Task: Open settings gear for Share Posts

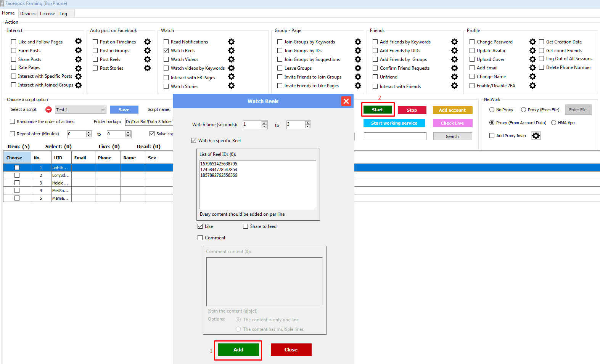Action: 78,59
